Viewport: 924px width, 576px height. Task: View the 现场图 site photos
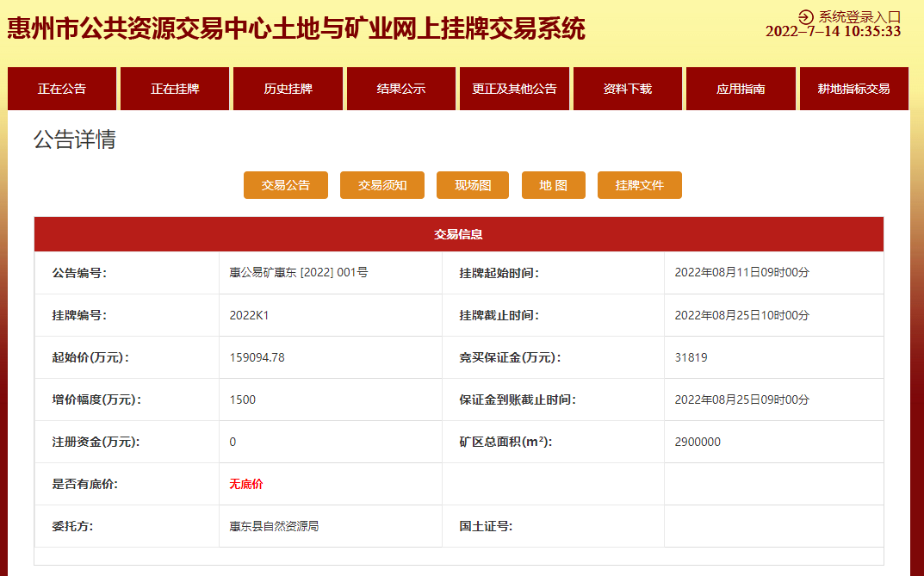pyautogui.click(x=472, y=184)
